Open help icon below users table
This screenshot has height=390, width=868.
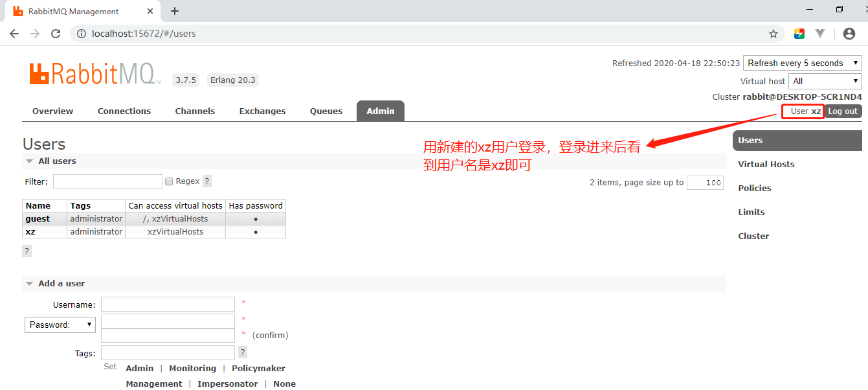27,251
